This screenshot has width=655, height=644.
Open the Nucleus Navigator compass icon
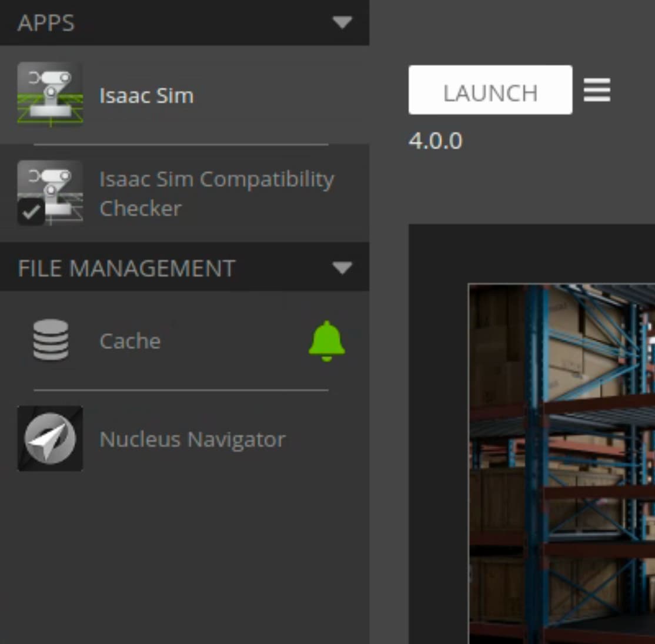50,439
